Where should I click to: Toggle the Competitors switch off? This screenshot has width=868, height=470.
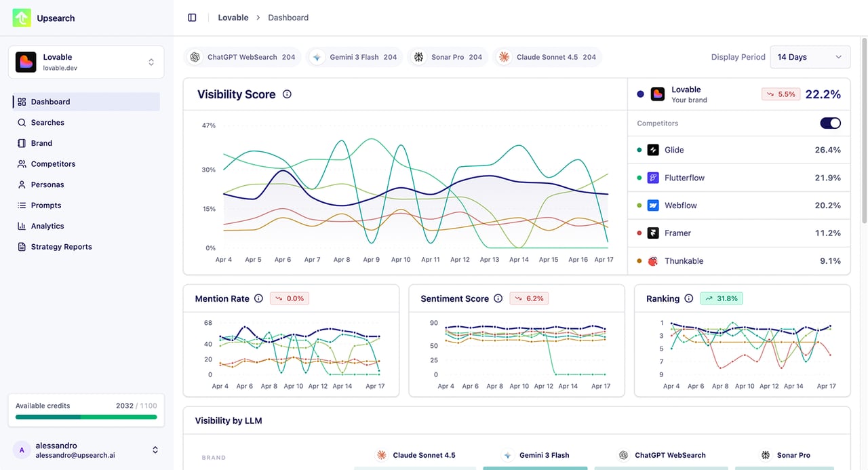[x=830, y=123]
